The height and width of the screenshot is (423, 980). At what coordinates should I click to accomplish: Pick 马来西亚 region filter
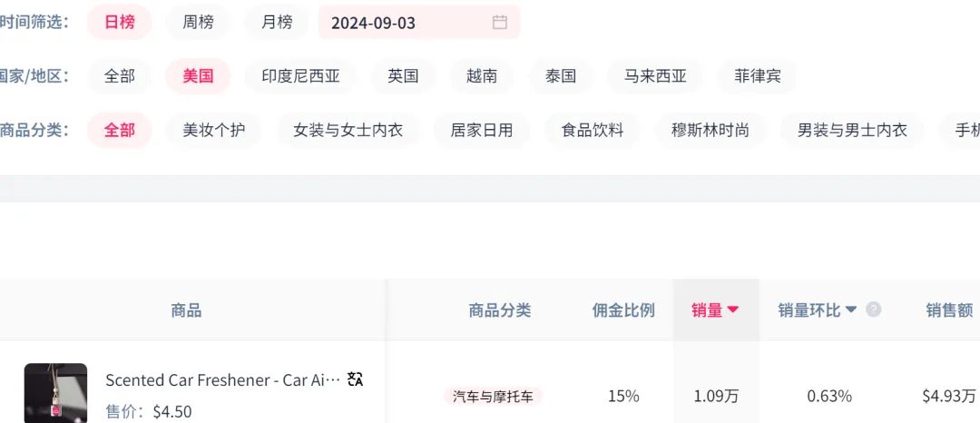655,76
